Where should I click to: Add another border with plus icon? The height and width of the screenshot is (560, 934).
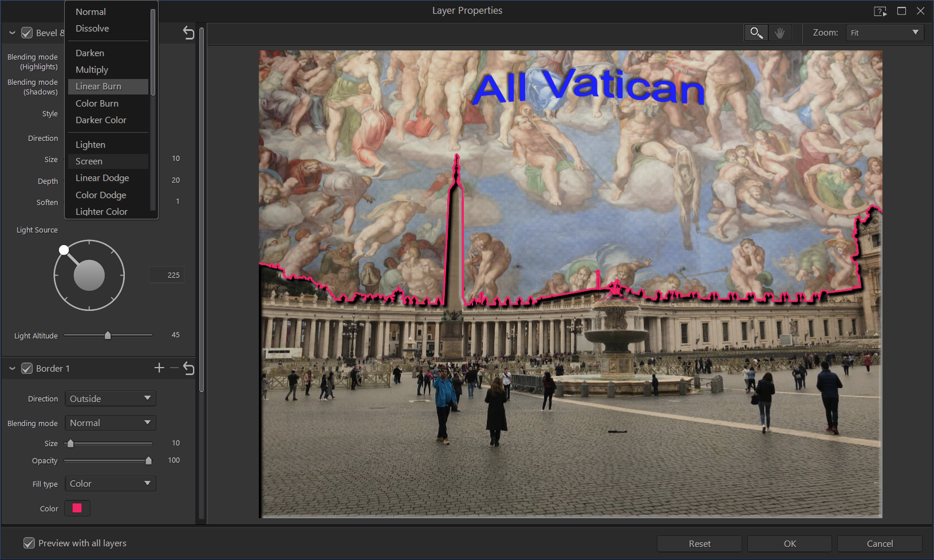(x=159, y=368)
